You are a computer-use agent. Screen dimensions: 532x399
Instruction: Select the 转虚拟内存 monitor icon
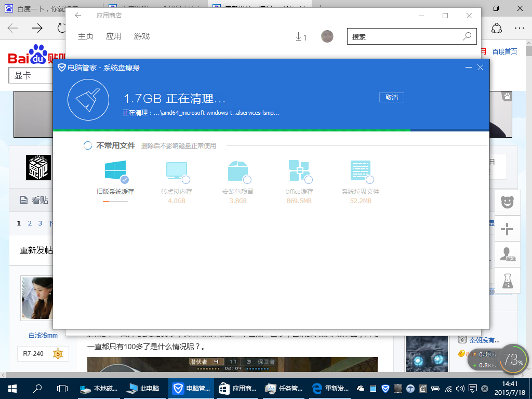coord(177,170)
